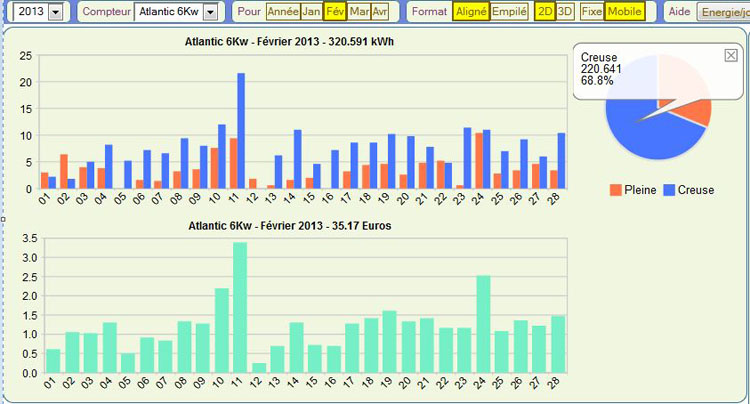The image size is (750, 404).
Task: Toggle the Mobile scale option
Action: 625,12
